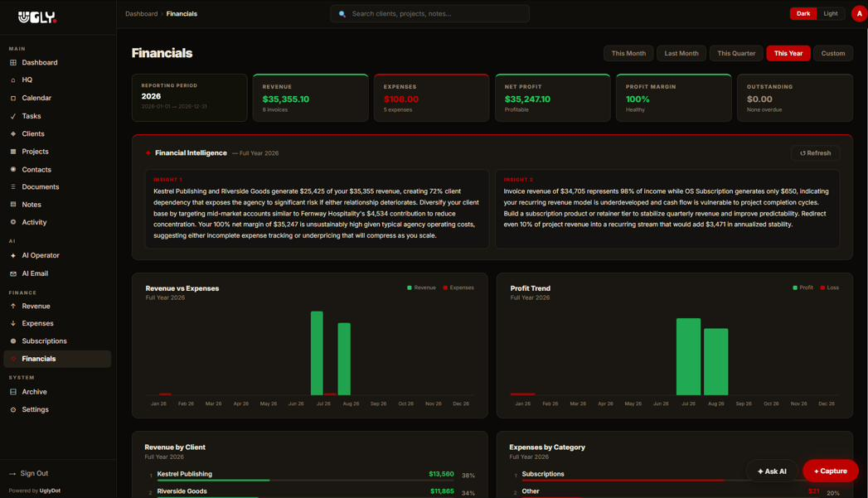Toggle the Profit legend swatch

click(795, 288)
